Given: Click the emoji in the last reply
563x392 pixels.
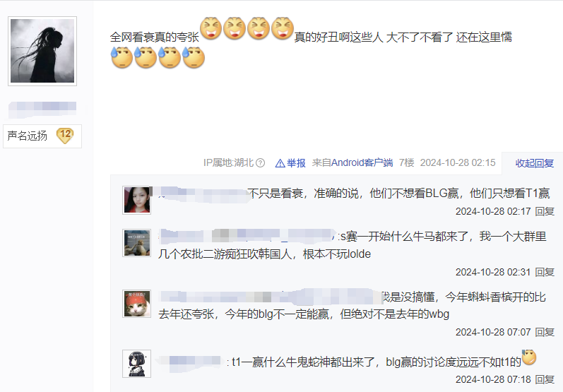Looking at the screenshot, I should (529, 357).
